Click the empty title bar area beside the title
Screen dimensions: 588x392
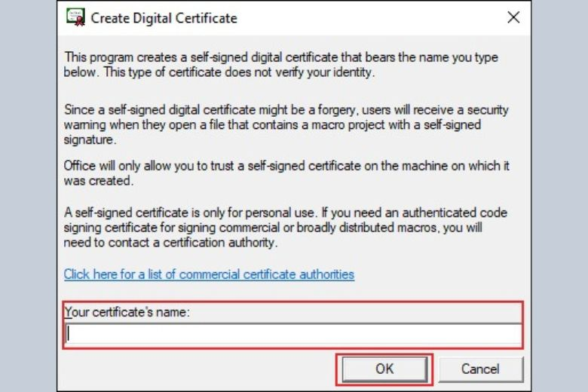[x=369, y=17]
